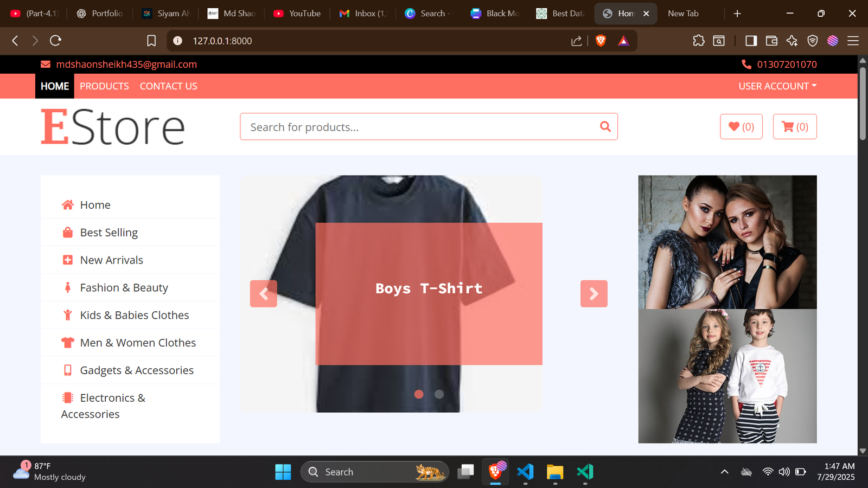Select the second carousel slide indicator dot
Screen dimensions: 868x488
pos(439,394)
